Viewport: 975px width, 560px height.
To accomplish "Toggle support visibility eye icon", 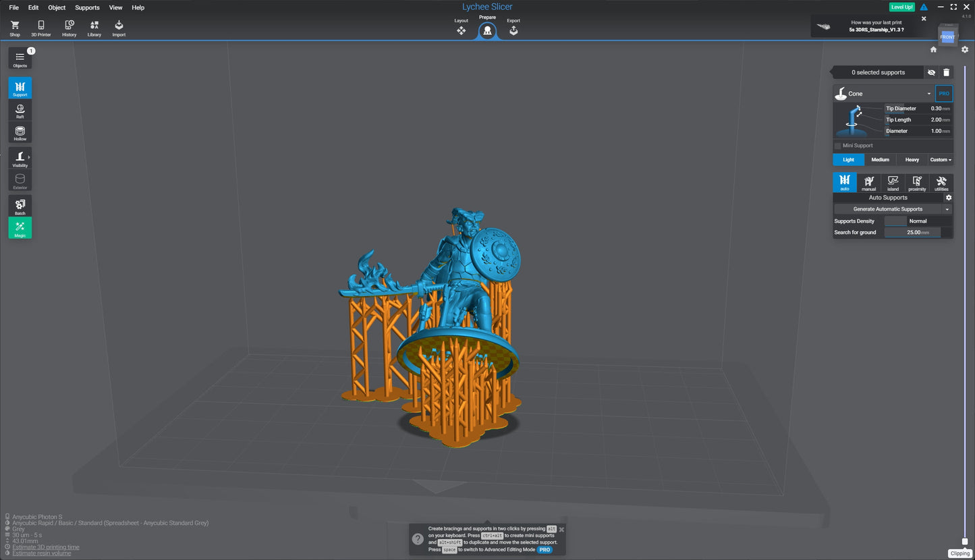I will point(931,72).
